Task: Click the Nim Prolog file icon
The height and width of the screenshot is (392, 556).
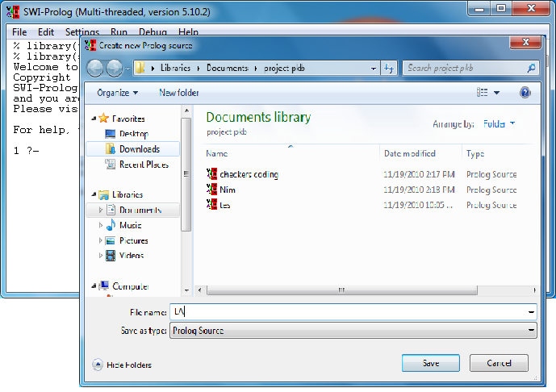Action: pos(211,189)
